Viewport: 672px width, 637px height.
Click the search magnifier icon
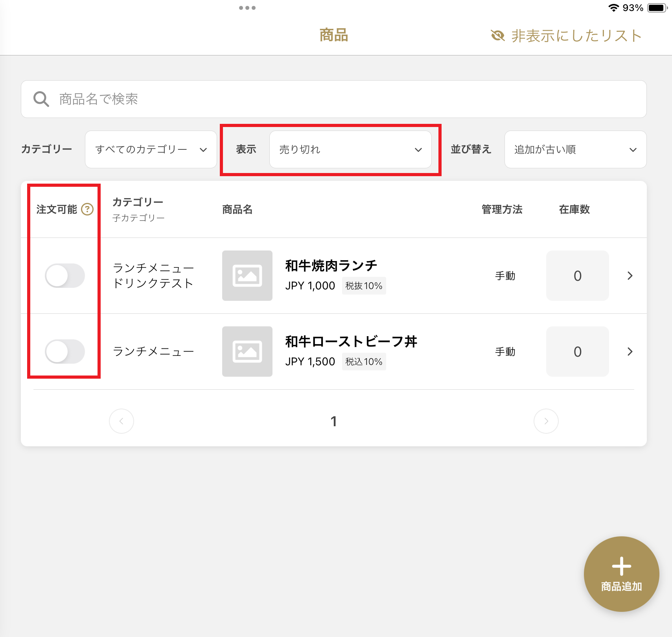pyautogui.click(x=41, y=99)
